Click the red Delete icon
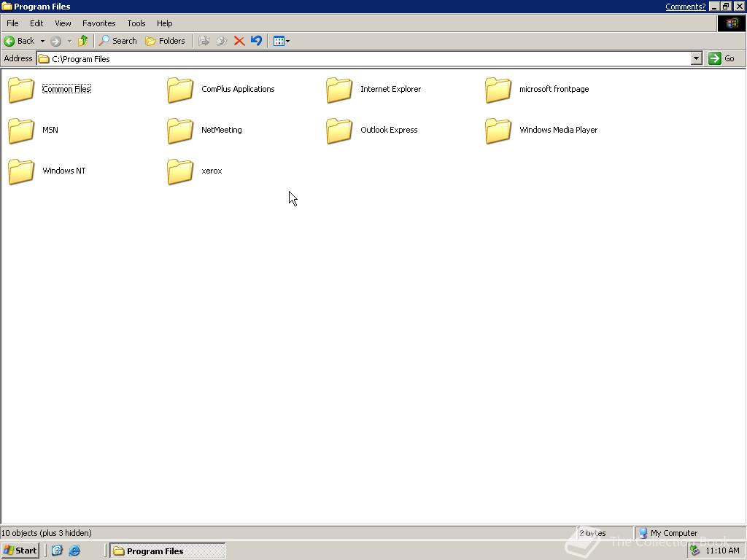 pyautogui.click(x=239, y=41)
